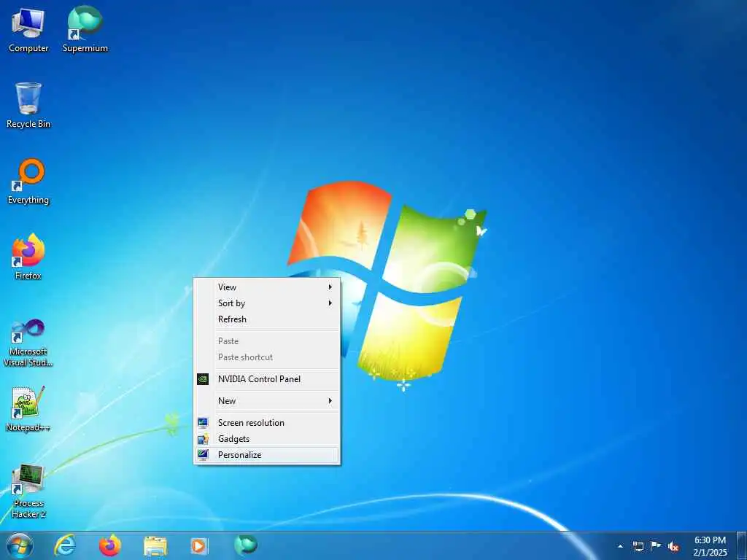The height and width of the screenshot is (560, 747).
Task: Choose Refresh from context menu
Action: pos(267,319)
